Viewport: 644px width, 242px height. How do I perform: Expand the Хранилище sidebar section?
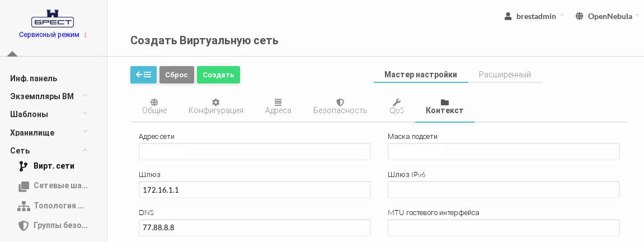click(x=85, y=132)
